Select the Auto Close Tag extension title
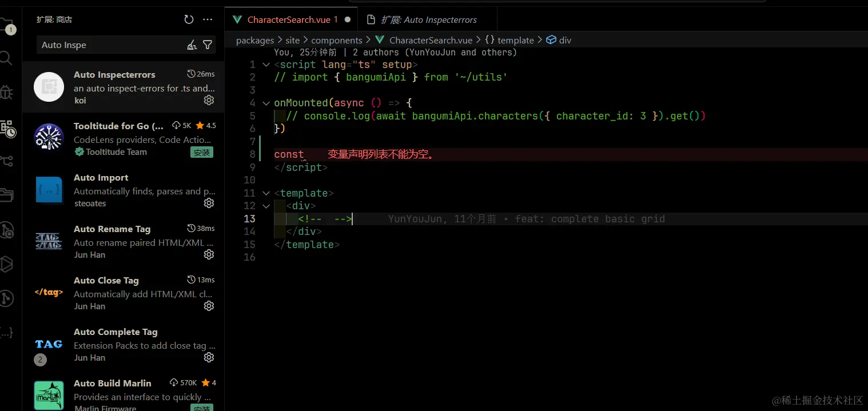868x411 pixels. (106, 280)
